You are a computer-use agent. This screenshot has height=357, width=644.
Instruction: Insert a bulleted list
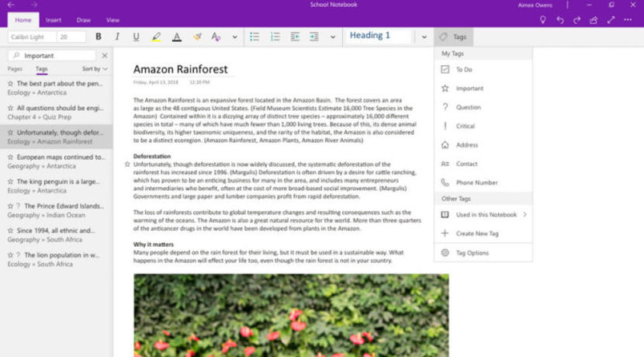pyautogui.click(x=254, y=36)
